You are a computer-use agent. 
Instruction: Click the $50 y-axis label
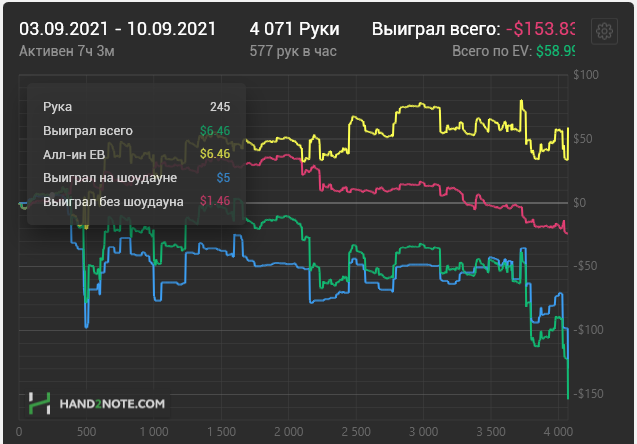[x=583, y=139]
